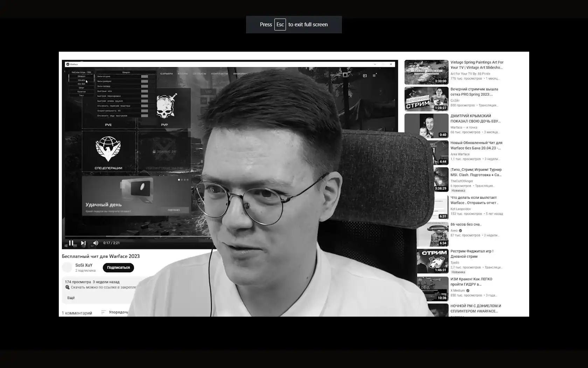Image resolution: width=588 pixels, height=368 pixels.
Task: Click the 174 просмотра views text
Action: pyautogui.click(x=78, y=282)
